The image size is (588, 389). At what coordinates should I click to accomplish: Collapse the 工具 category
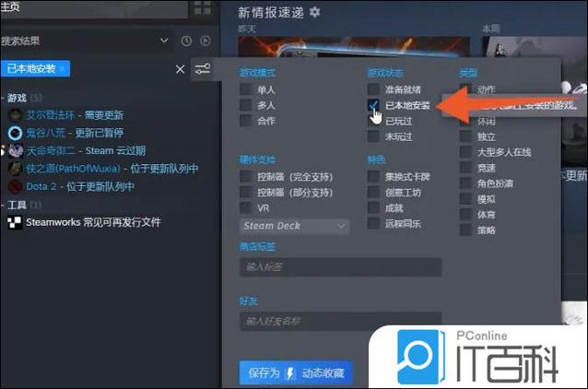2,205
